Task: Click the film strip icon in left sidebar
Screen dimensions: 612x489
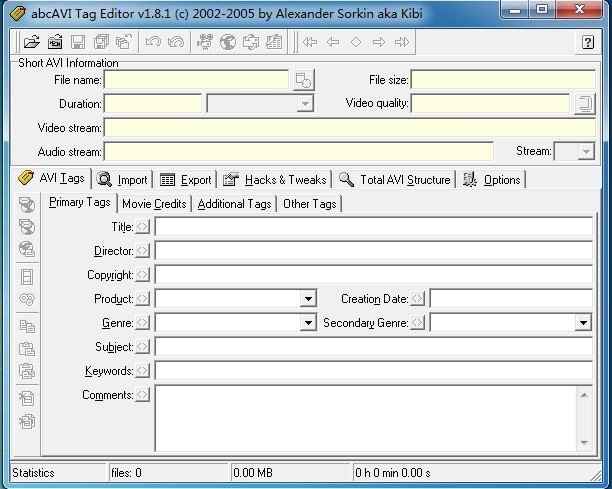Action: pyautogui.click(x=27, y=277)
